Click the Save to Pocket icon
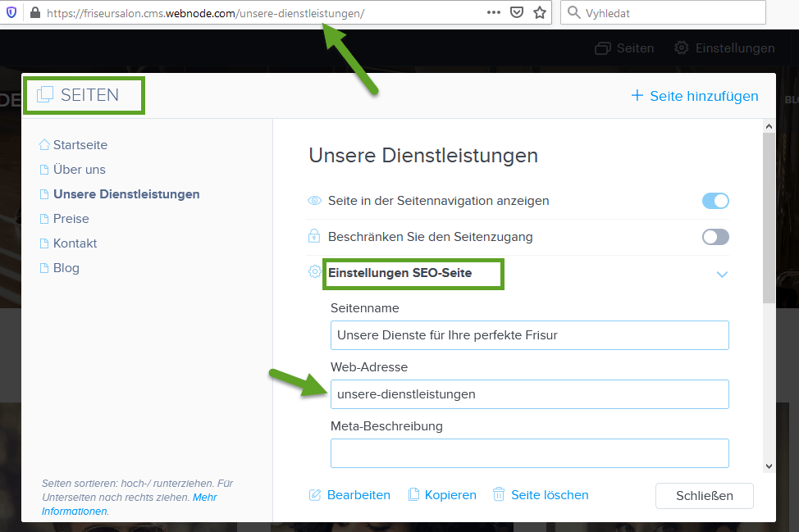The width and height of the screenshot is (799, 532). 517,12
